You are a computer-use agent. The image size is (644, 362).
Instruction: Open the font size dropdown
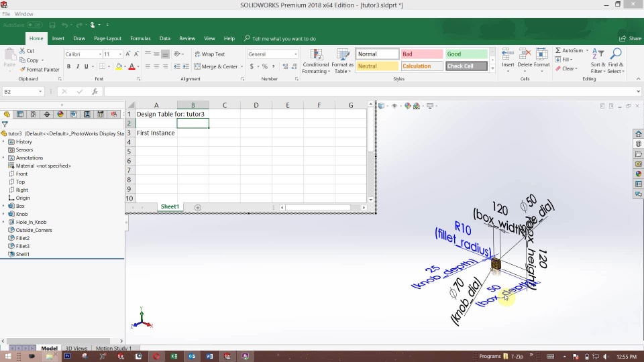coord(120,54)
